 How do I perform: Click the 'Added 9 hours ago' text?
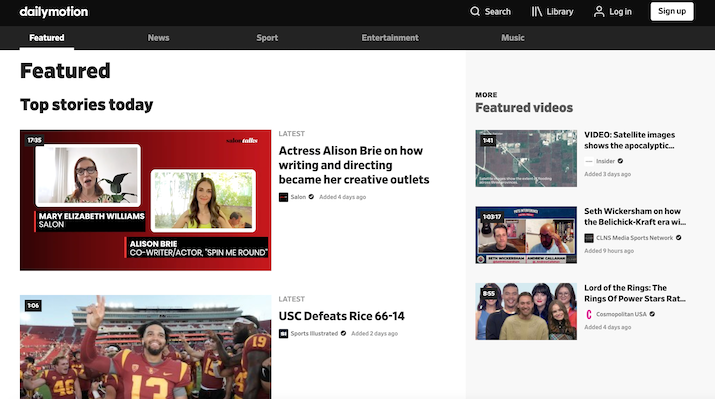click(x=609, y=251)
